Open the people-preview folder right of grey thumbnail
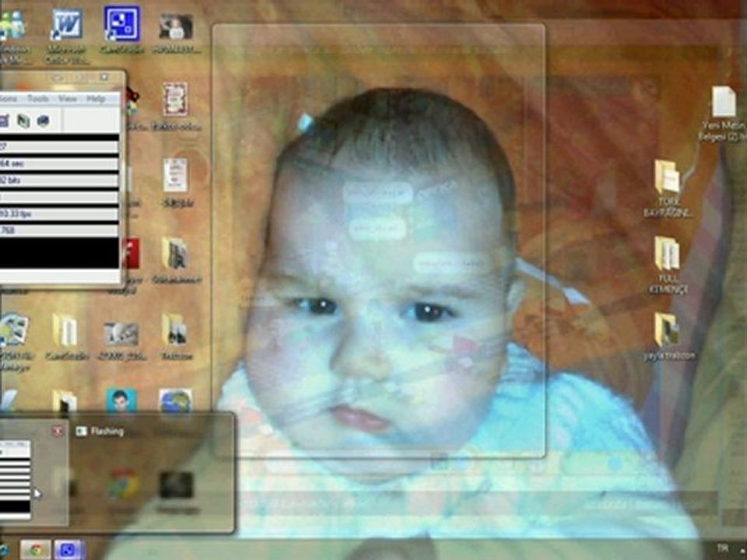This screenshot has height=560, width=747. pyautogui.click(x=174, y=329)
